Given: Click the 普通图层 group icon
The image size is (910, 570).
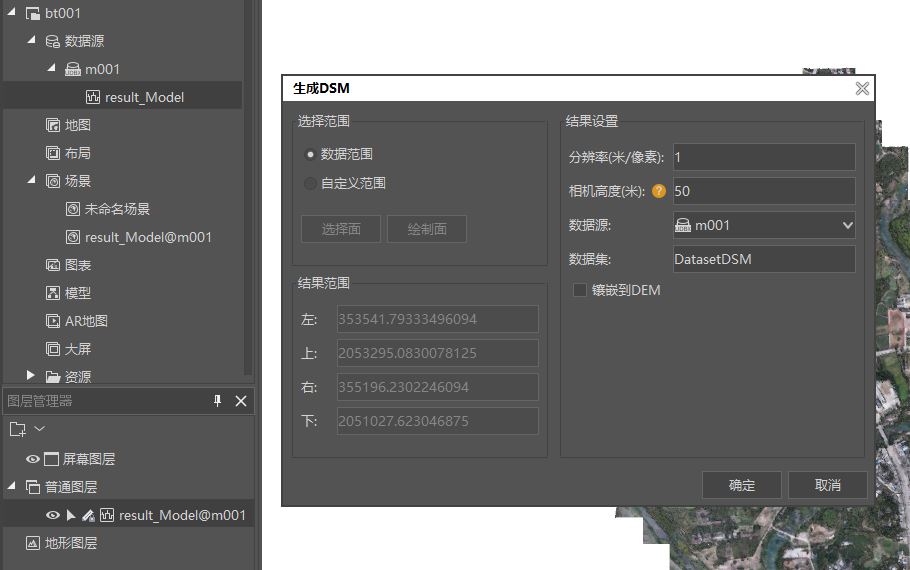Looking at the screenshot, I should coord(32,487).
